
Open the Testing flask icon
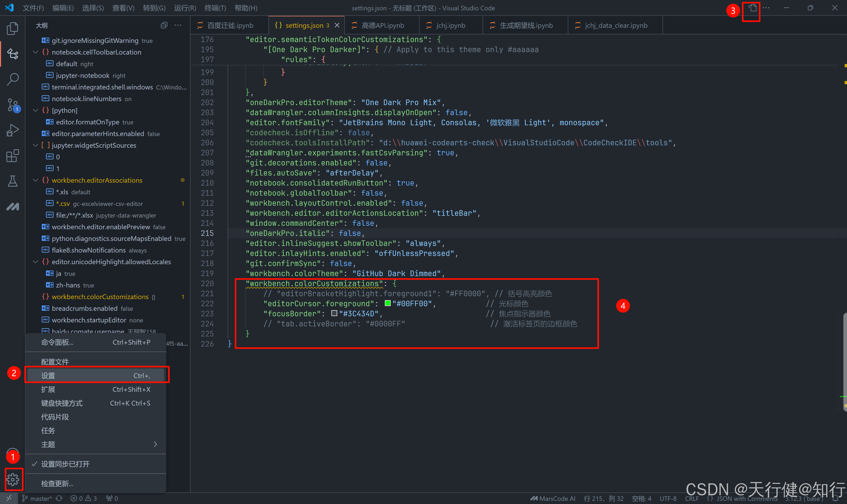pos(12,181)
